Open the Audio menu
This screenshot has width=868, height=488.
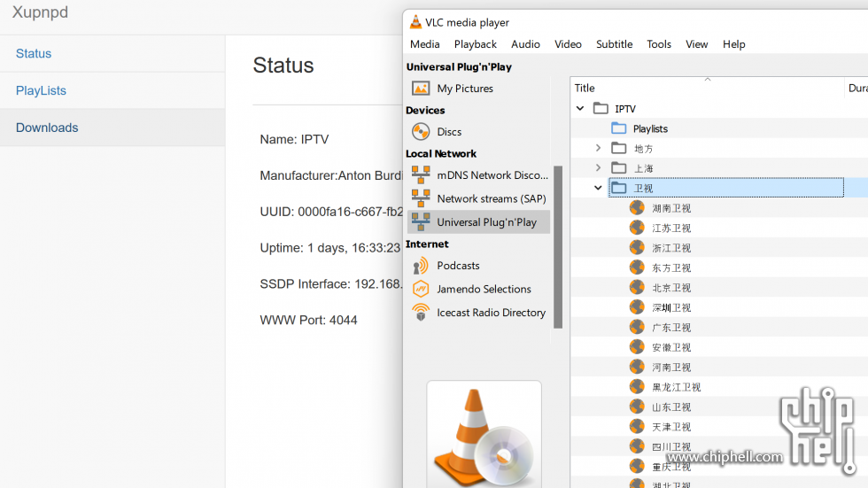pos(525,44)
